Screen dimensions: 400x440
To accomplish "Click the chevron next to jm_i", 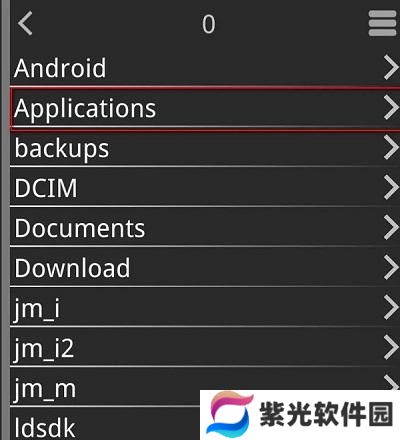I will tap(391, 307).
